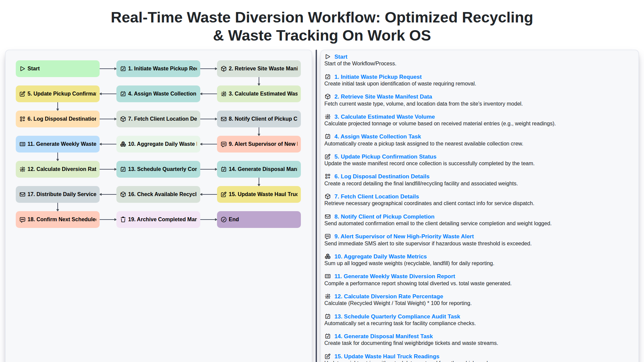Open the link 15. Update Waste Haul Truck Readings
Screen dimensions: 644x362
[x=386, y=356]
